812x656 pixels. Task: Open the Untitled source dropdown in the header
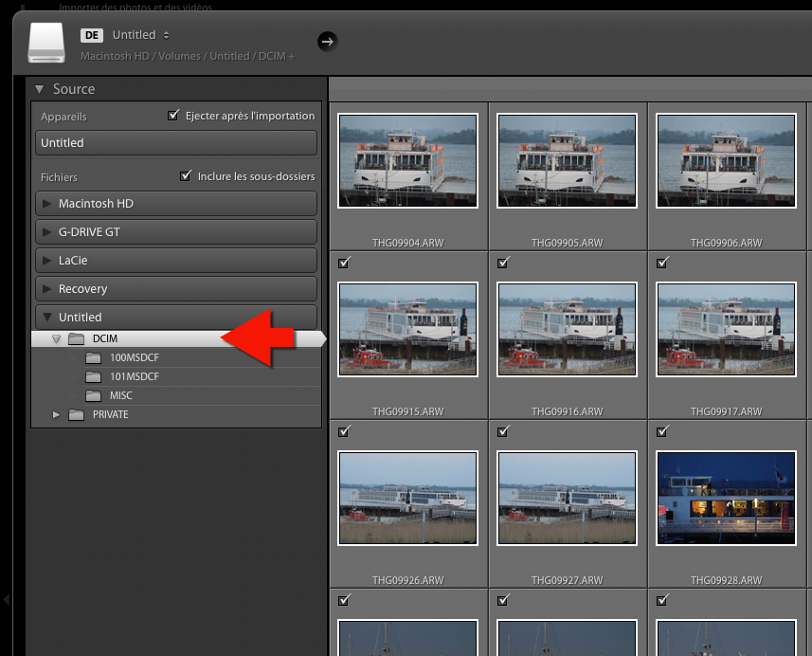tap(141, 35)
